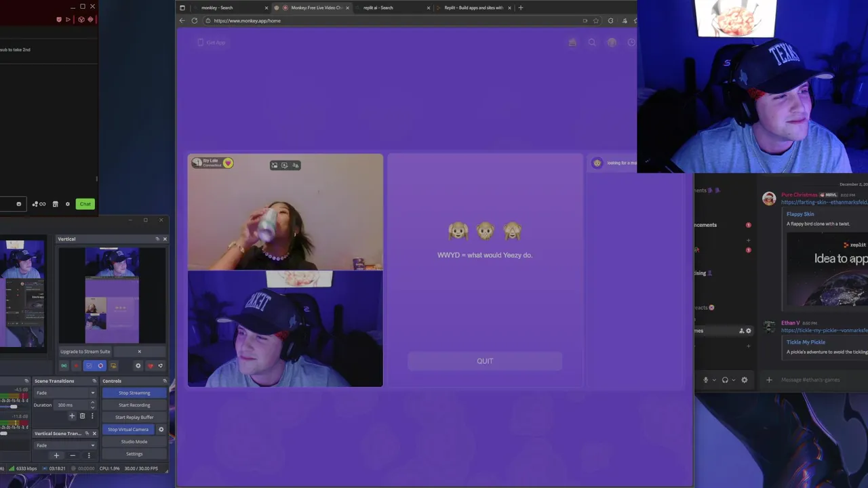868x488 pixels.
Task: Expand Discord headphone output options arrow
Action: 733,380
